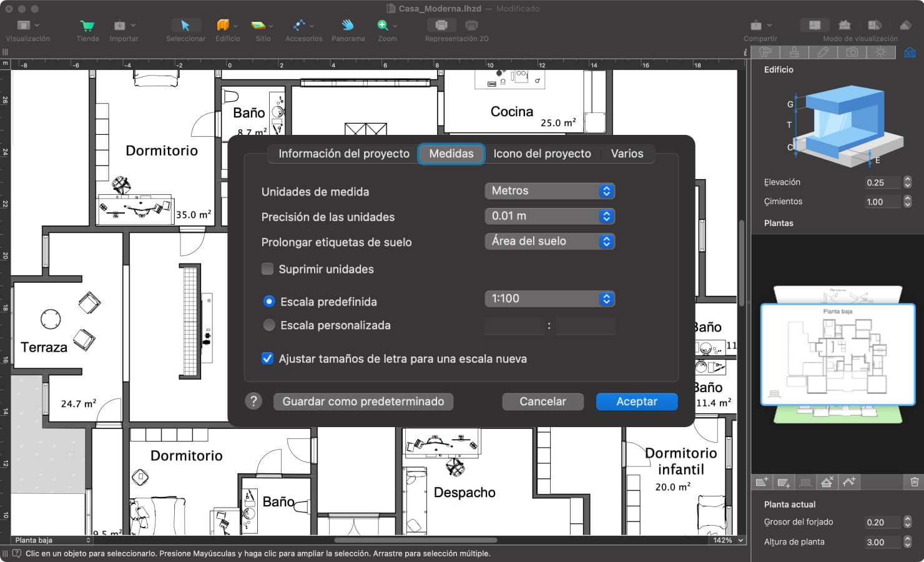924x562 pixels.
Task: Select the Sitio terrain tools icon
Action: point(258,26)
